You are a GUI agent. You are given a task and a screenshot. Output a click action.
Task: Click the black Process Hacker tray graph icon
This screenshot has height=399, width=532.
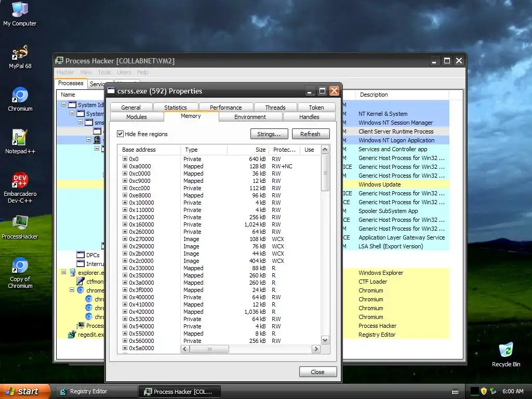tap(475, 391)
